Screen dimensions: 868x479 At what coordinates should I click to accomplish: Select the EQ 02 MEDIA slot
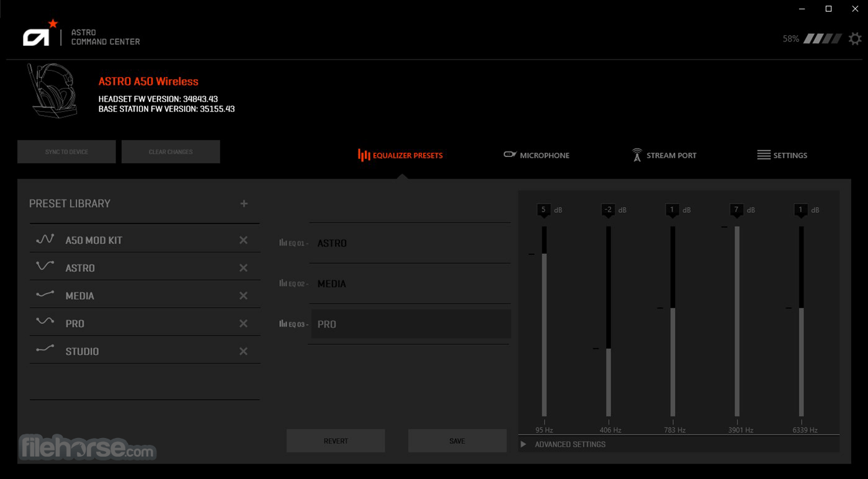pos(411,284)
